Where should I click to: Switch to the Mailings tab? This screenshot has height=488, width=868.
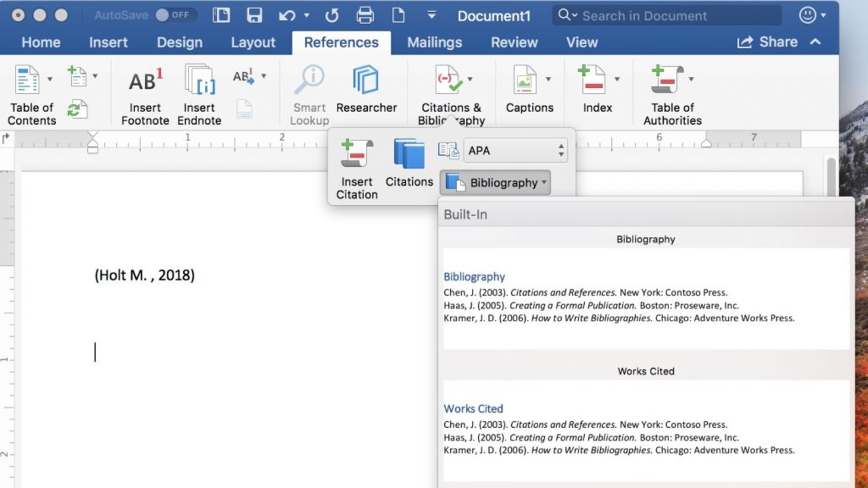[x=434, y=42]
